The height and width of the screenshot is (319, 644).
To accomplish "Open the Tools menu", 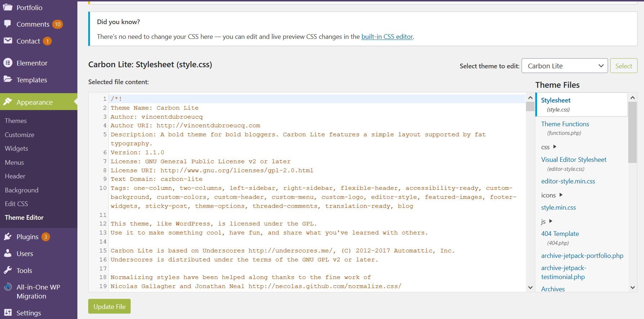I will coord(24,270).
